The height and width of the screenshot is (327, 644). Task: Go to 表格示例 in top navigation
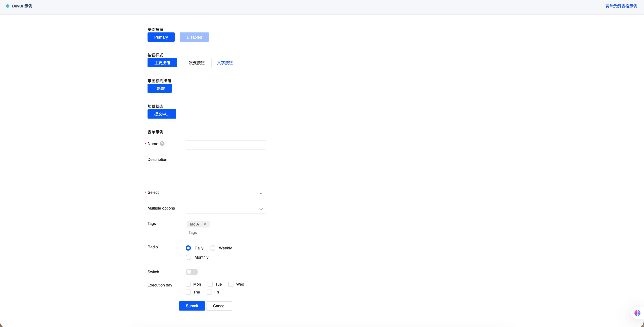click(x=629, y=6)
